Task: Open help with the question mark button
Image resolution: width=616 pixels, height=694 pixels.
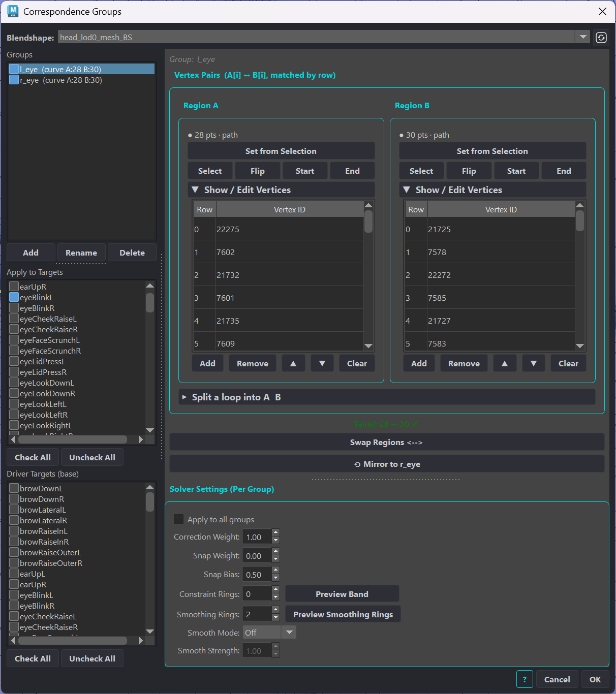Action: pyautogui.click(x=525, y=679)
